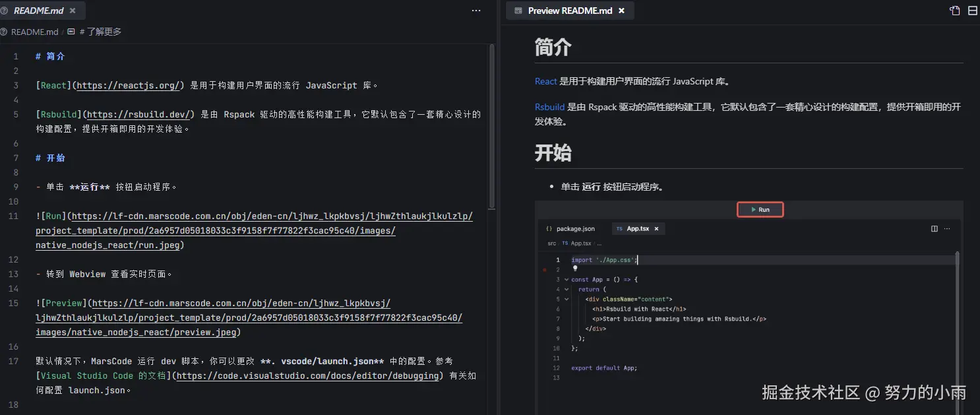This screenshot has height=415, width=980.
Task: Open the package.json tab in the embedded screenshot
Action: (x=570, y=229)
